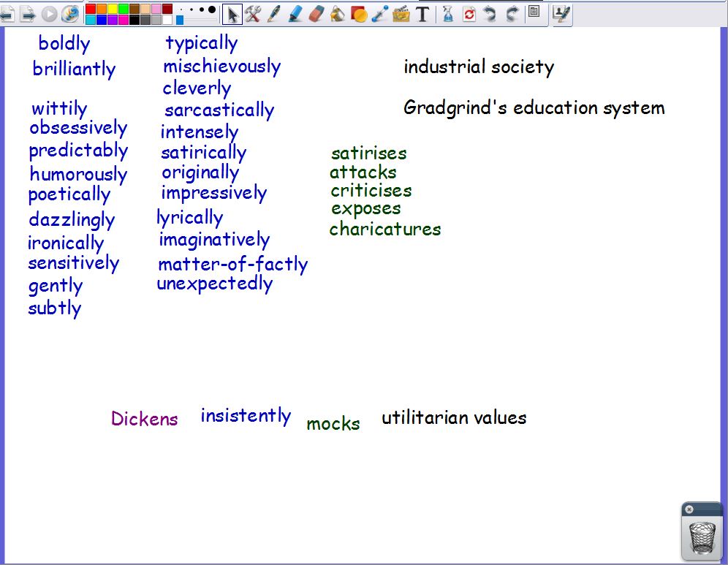Close the flipchart trash can panel

click(x=689, y=509)
